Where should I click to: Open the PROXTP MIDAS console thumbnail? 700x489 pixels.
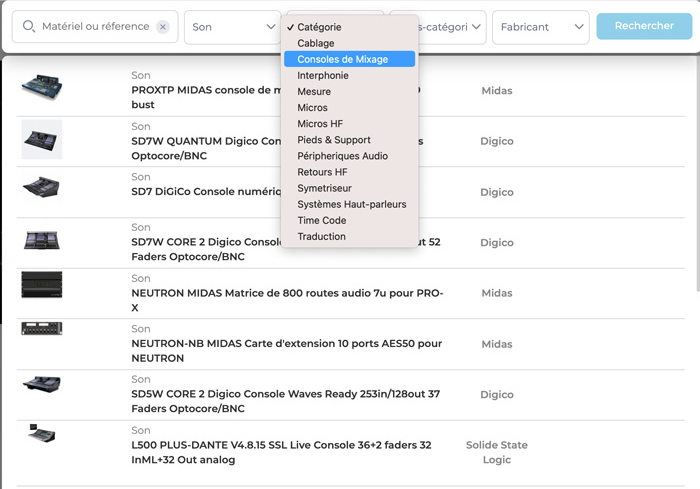[42, 87]
